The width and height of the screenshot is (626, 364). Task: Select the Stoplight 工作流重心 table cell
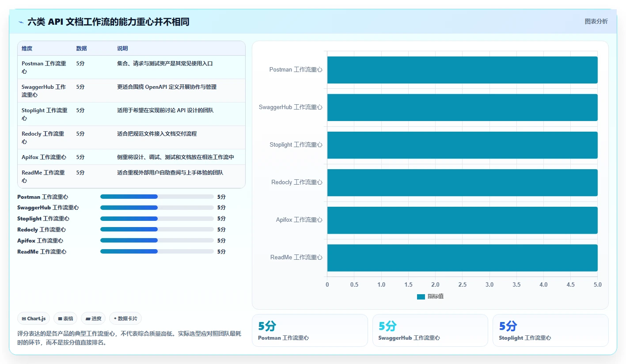pos(45,114)
